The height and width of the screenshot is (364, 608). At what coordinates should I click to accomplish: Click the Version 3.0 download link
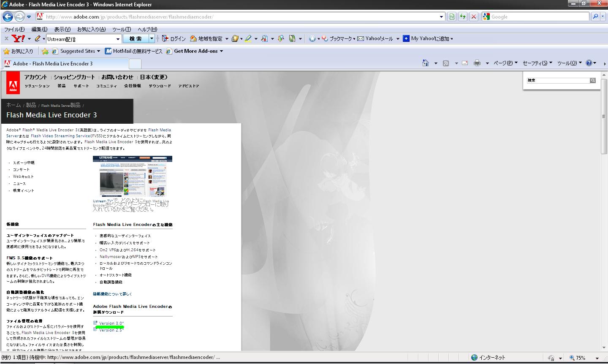[x=111, y=323]
